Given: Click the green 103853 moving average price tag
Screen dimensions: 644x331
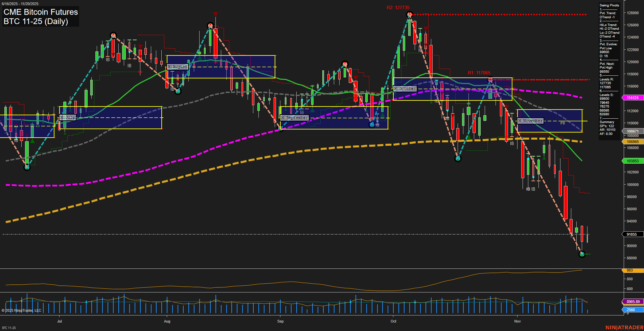Looking at the screenshot, I should [x=632, y=161].
